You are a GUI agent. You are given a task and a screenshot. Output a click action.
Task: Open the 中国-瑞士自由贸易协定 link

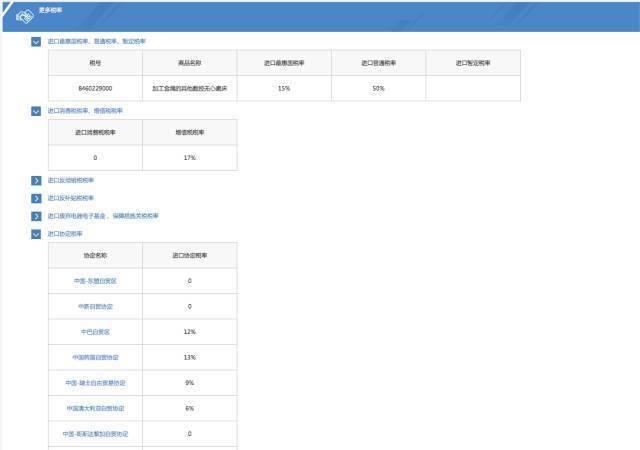coord(95,383)
